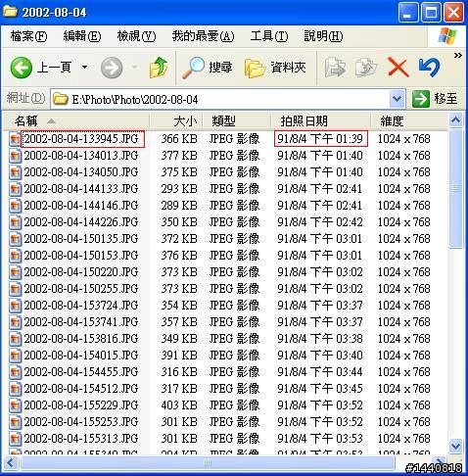Toggle the 資料夾 folders pane

pyautogui.click(x=275, y=68)
